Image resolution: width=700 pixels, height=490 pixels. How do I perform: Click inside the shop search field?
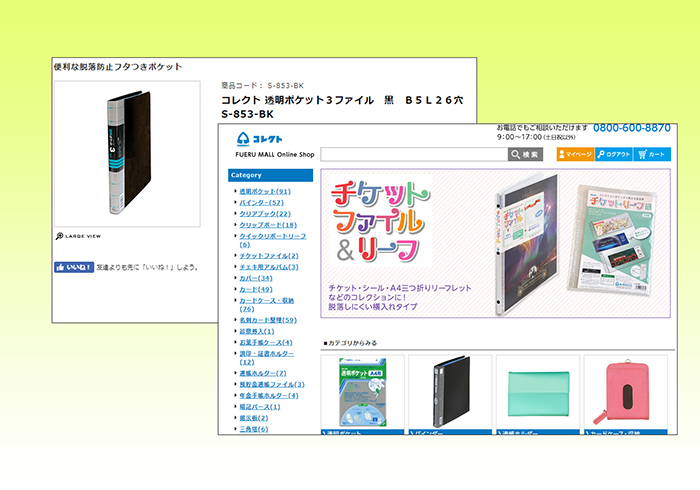(x=414, y=154)
